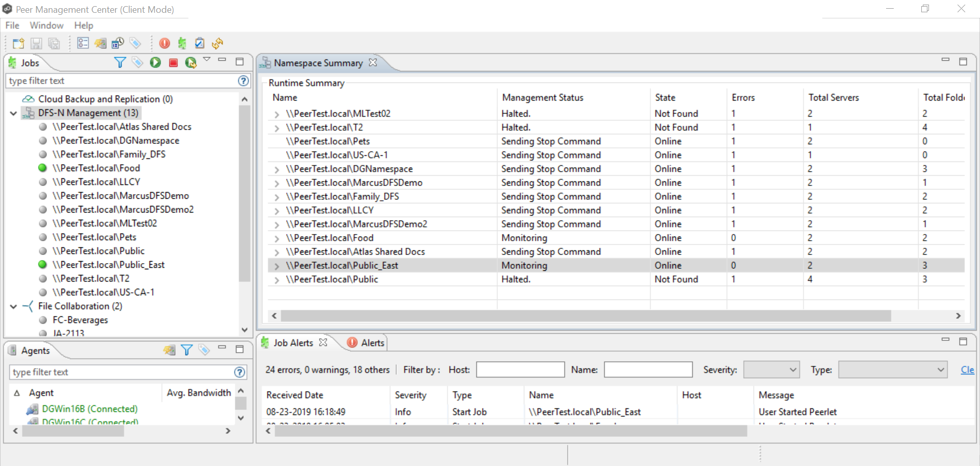This screenshot has width=980, height=466.
Task: Select \\PeerTest.local\Atlas Shared Docs in Jobs tree
Action: 122,127
